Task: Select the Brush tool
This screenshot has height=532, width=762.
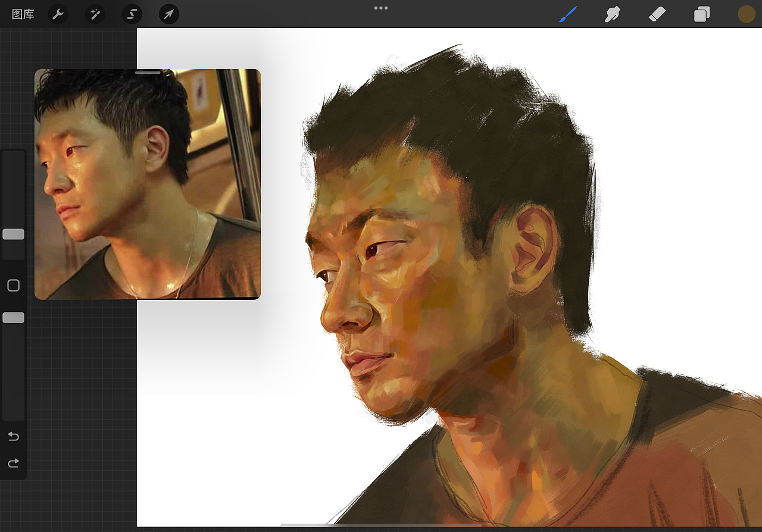Action: click(568, 14)
